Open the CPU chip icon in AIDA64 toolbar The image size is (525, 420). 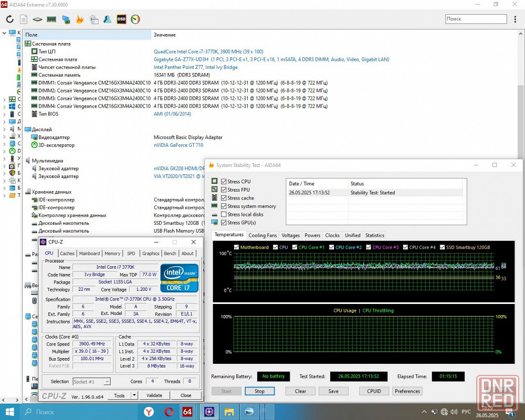tap(37, 19)
